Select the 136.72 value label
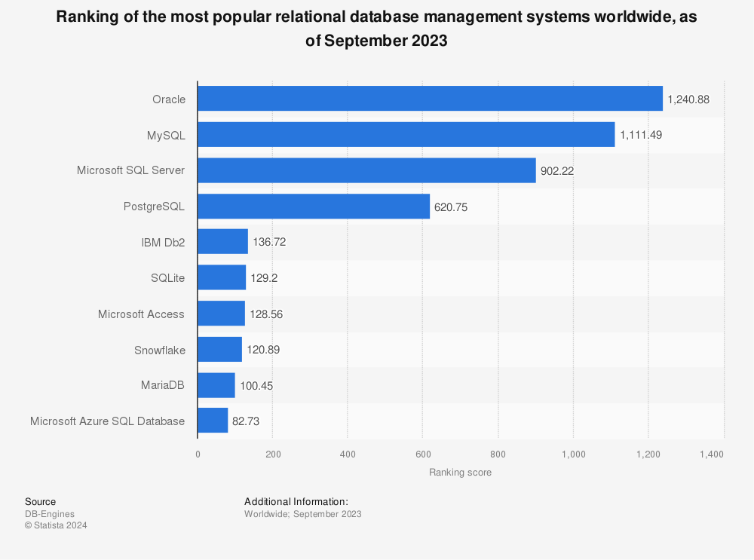Screen dimensions: 754x560 269,242
